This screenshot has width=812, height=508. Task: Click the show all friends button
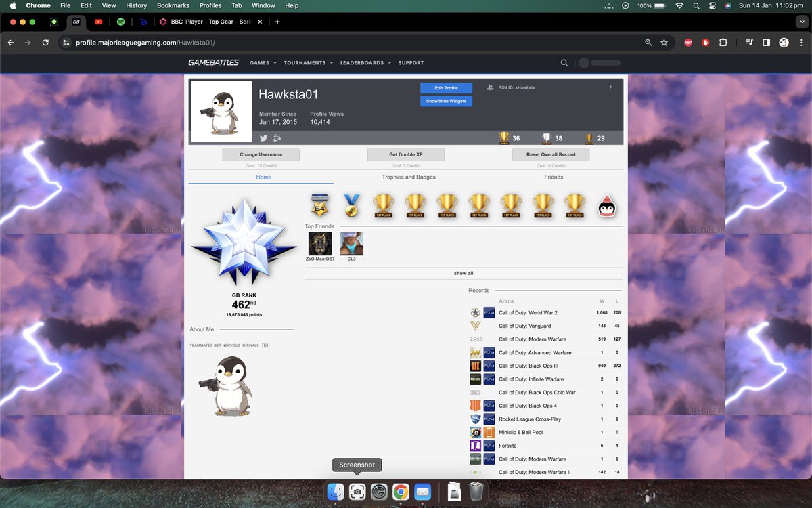464,273
